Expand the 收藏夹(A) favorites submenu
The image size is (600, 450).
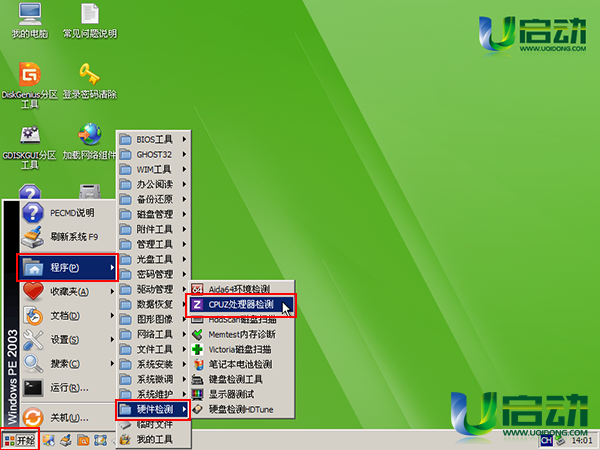[68, 292]
